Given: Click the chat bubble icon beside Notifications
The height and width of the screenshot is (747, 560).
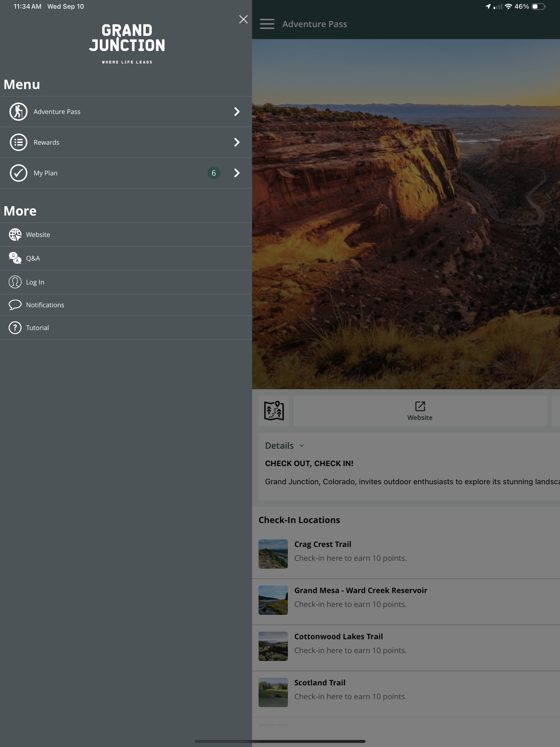Looking at the screenshot, I should click(15, 305).
